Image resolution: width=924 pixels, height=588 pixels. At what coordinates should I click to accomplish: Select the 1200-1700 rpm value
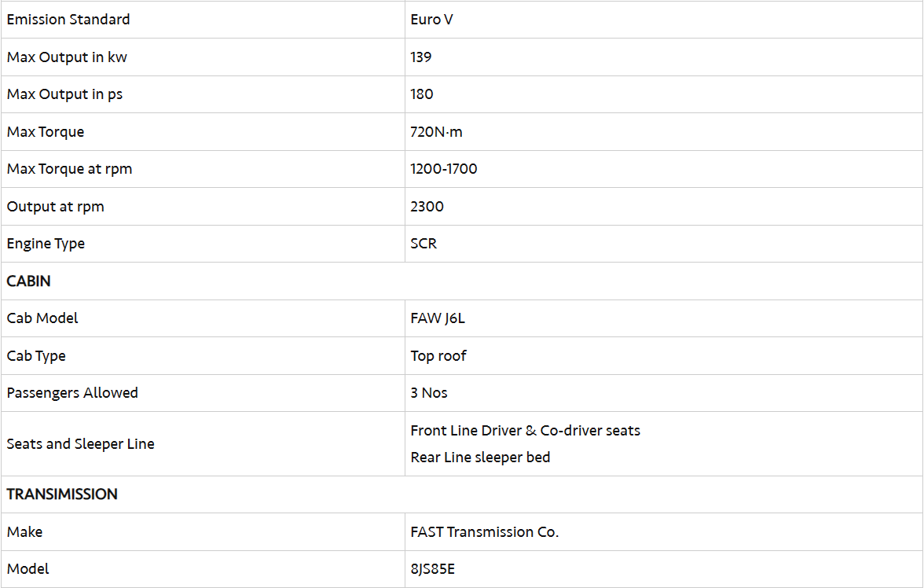coord(443,169)
